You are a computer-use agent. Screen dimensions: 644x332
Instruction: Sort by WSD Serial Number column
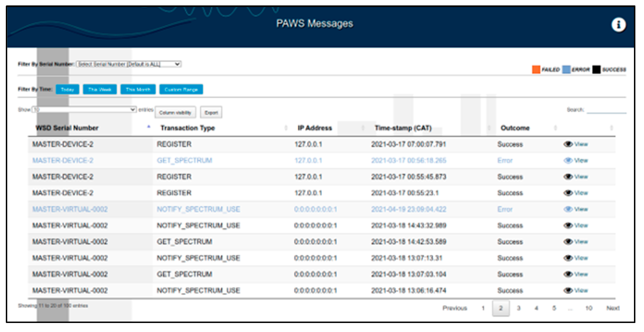click(x=67, y=128)
